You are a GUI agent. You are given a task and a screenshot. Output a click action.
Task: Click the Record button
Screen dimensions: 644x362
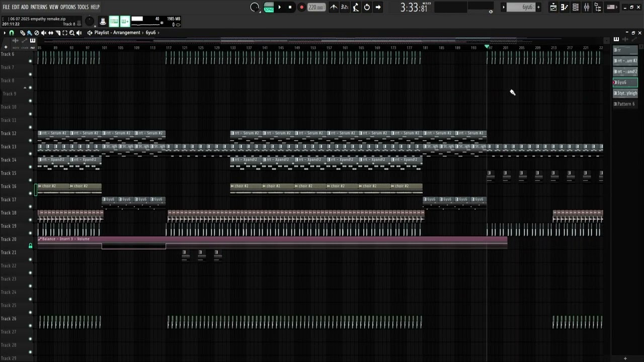click(301, 7)
